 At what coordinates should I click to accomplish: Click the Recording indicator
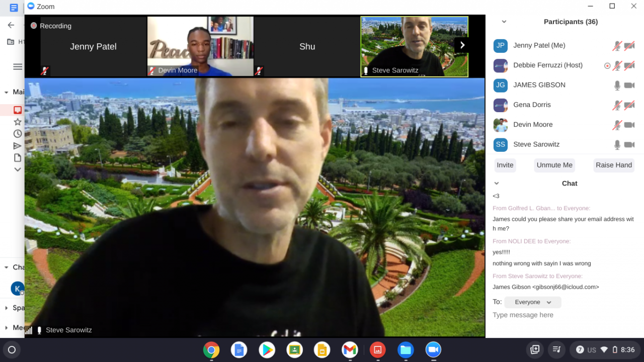[51, 26]
